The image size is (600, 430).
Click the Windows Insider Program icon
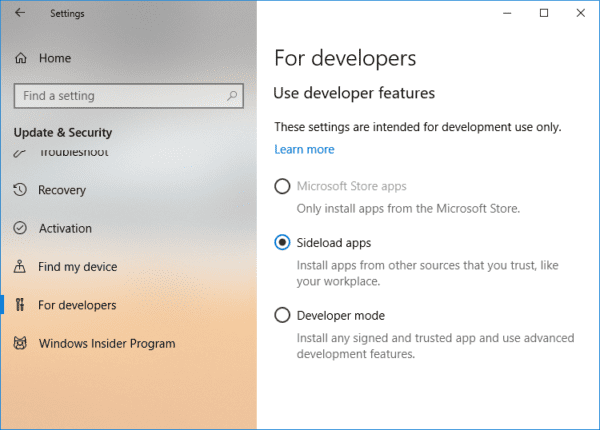click(x=21, y=344)
